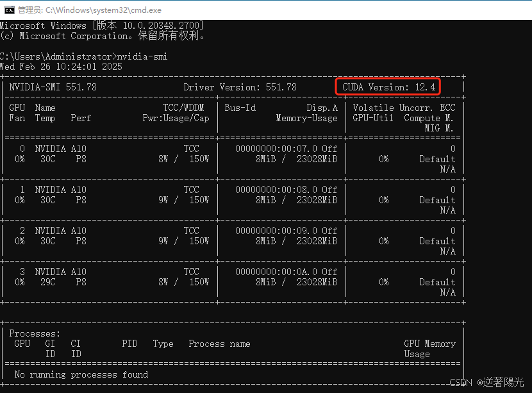This screenshot has width=532, height=393.
Task: Click the '29C' temperature of GPU 3
Action: [x=48, y=282]
